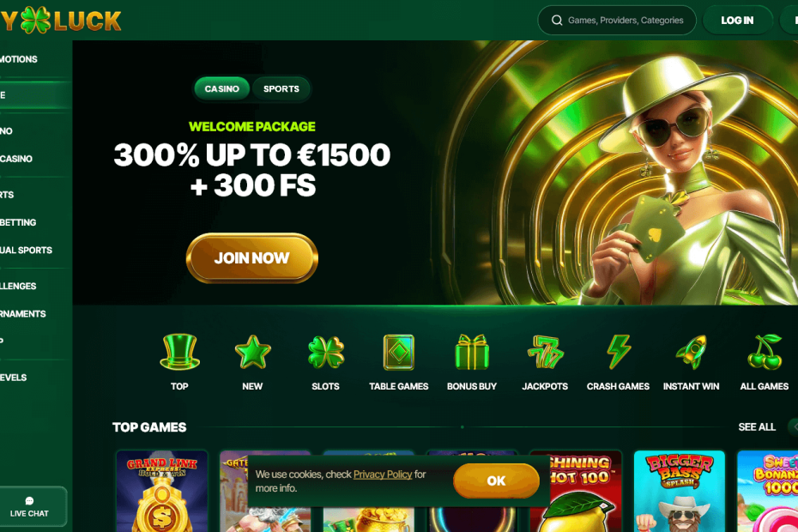Open the Grand Link Express game thumbnail
The width and height of the screenshot is (798, 532).
[x=162, y=492]
